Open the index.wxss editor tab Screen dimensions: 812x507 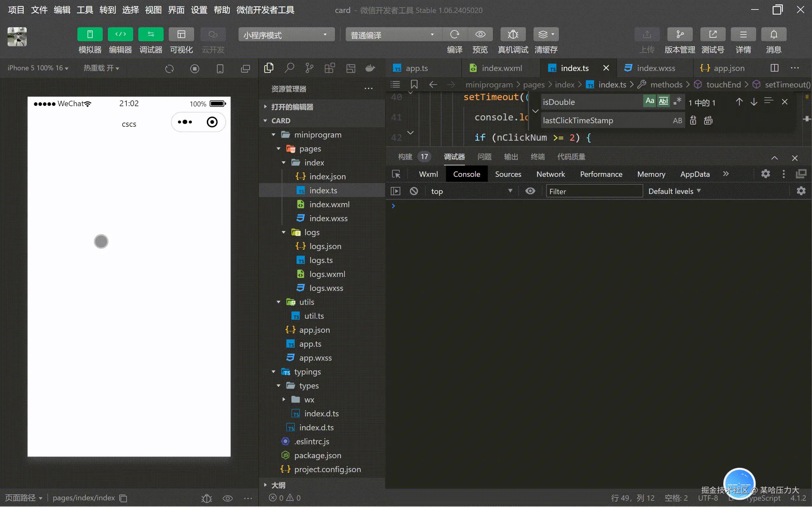coord(656,68)
